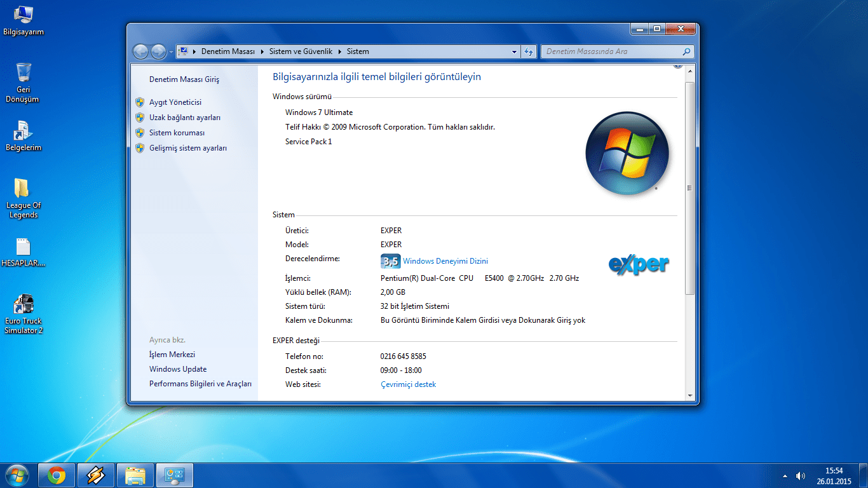Open Winamp from the taskbar
The width and height of the screenshot is (868, 488).
(x=96, y=475)
